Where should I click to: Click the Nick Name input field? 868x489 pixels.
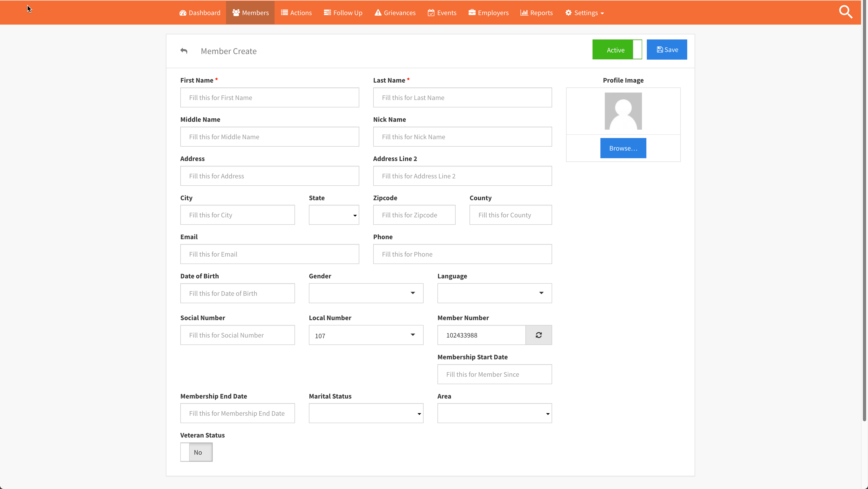462,137
